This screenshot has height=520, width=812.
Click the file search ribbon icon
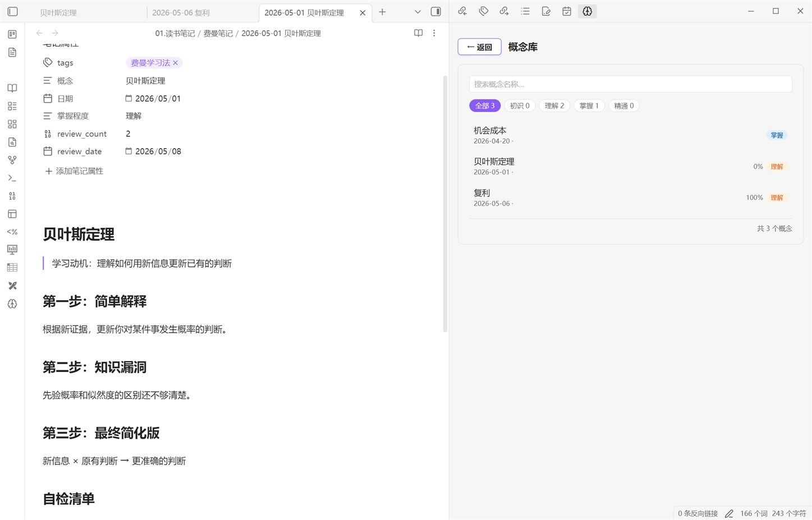pyautogui.click(x=12, y=142)
